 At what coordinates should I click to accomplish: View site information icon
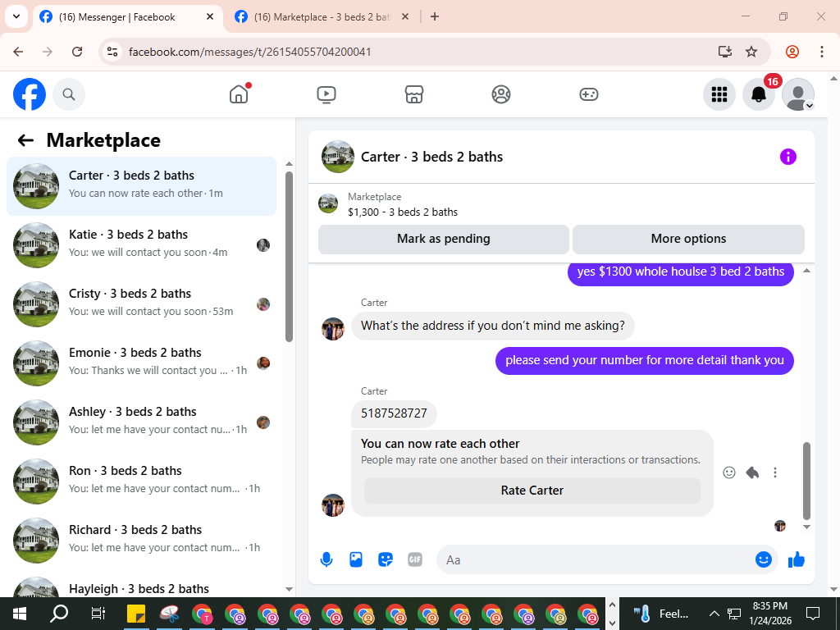coord(112,52)
